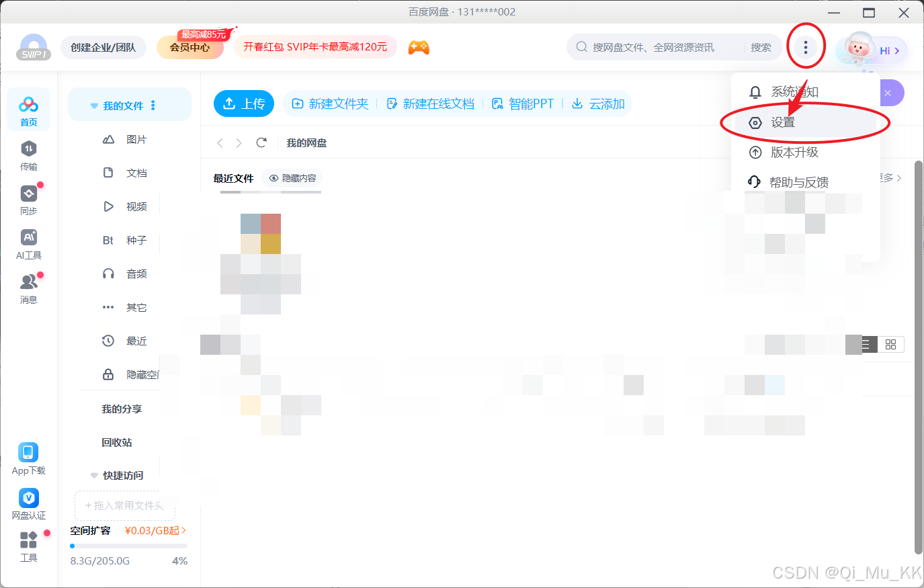Open the 同步 sync panel

click(x=28, y=200)
